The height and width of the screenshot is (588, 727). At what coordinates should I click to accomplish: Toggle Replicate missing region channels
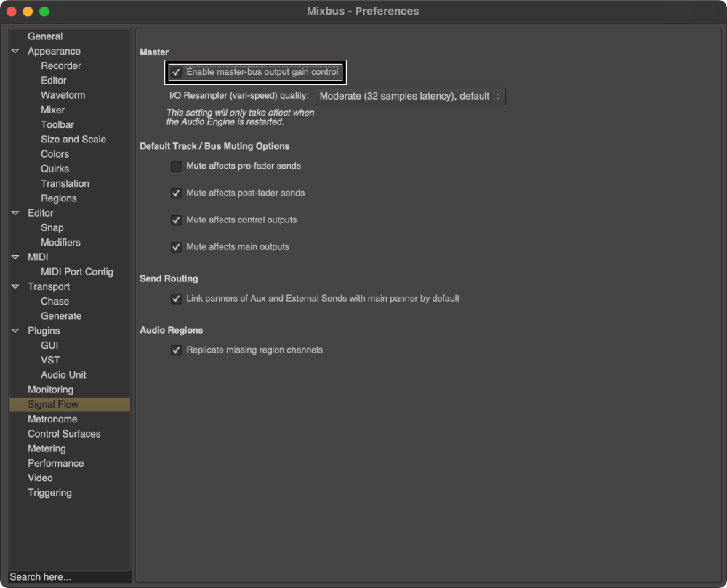click(176, 350)
